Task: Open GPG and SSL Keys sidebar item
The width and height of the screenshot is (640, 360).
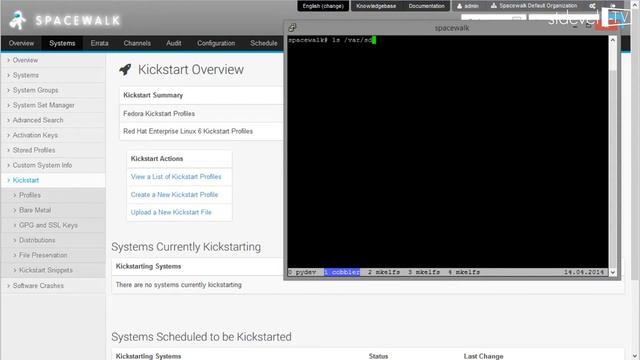Action: (48, 225)
